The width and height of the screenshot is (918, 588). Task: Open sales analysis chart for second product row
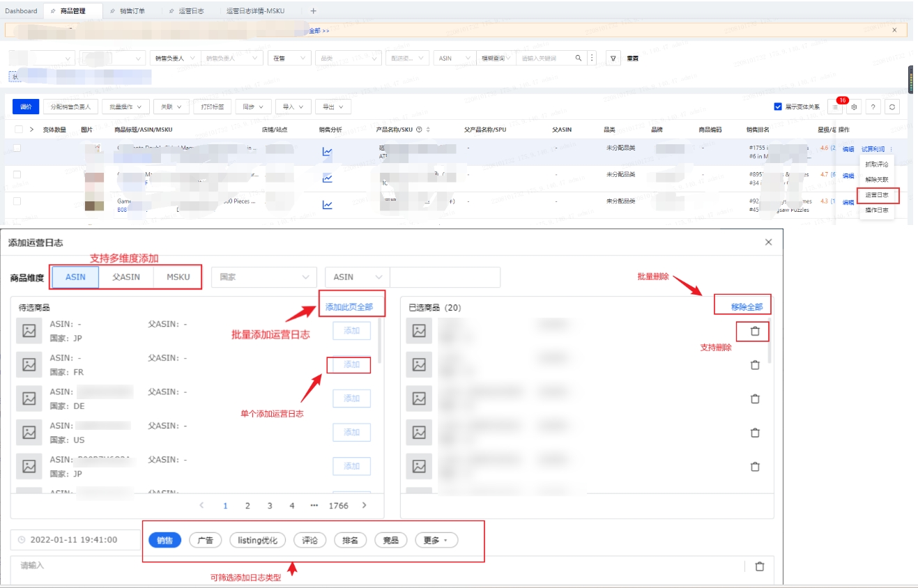(x=327, y=178)
